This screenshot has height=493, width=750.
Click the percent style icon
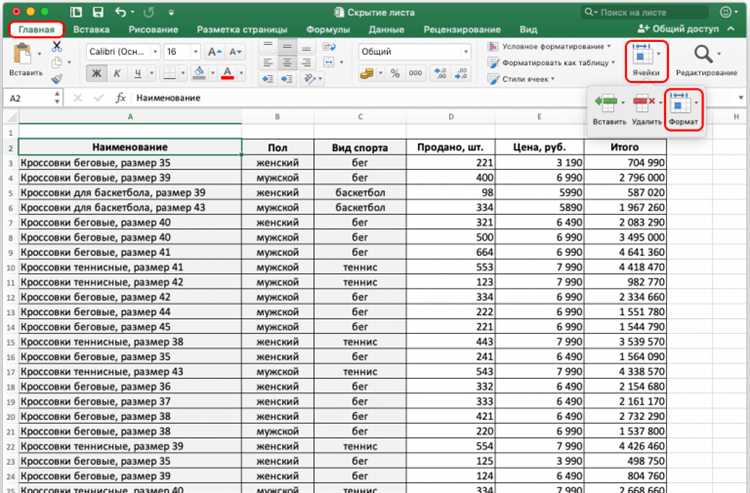coord(395,73)
